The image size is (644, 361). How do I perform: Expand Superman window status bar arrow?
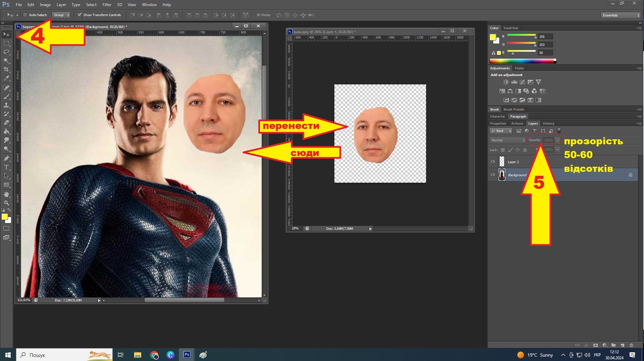click(x=99, y=300)
